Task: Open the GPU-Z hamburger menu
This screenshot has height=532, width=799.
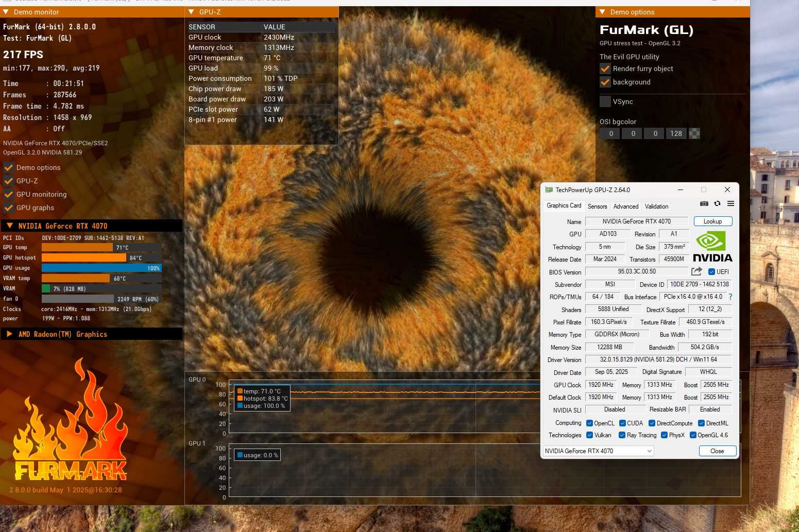Action: pos(730,204)
